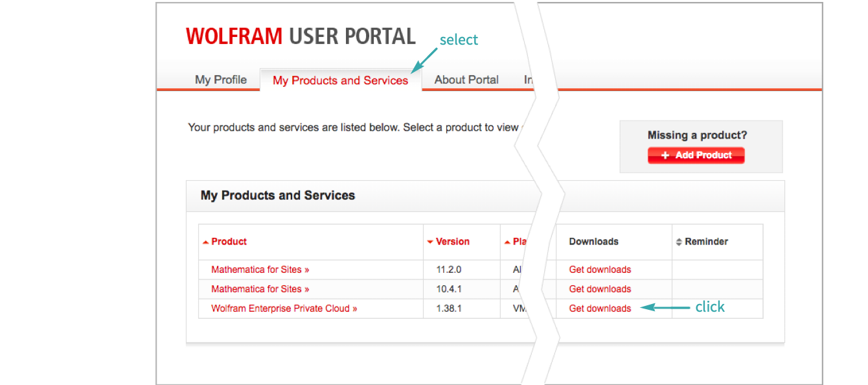Open the cut-off tab right of About Portal
The width and height of the screenshot is (868, 385).
point(529,80)
